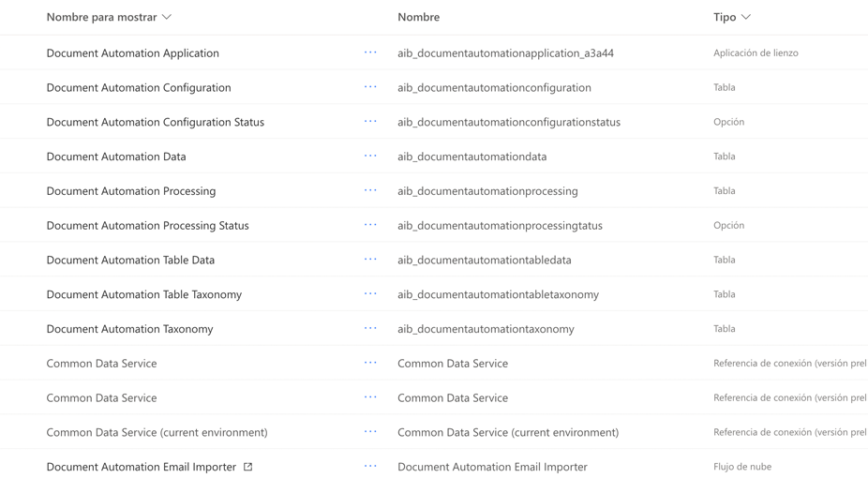Select aib_documentautomationdata name cell
The width and height of the screenshot is (868, 478).
point(472,157)
